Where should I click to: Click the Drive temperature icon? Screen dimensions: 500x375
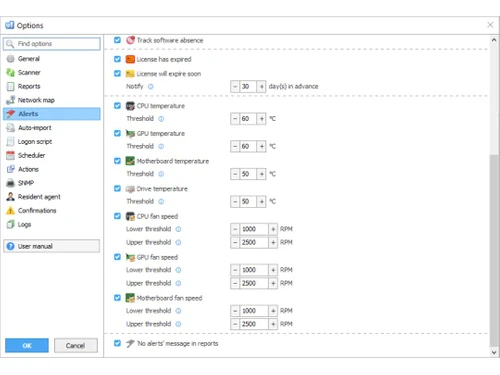pos(130,189)
